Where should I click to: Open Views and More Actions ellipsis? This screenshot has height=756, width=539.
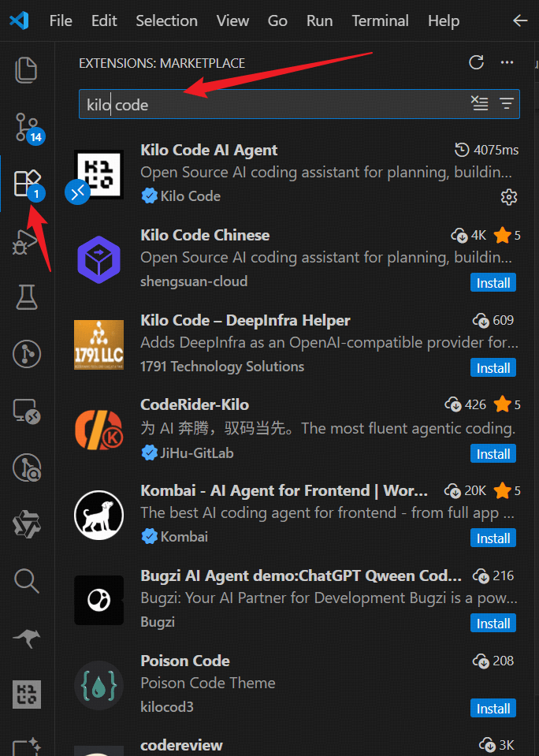(507, 63)
